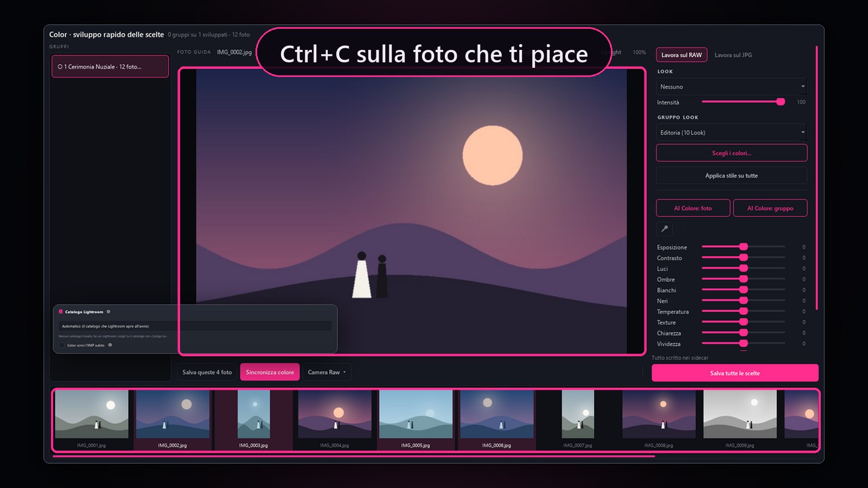Expand the Gruppo Look dropdown Editoria (10 Look)
The image size is (868, 488).
point(731,132)
